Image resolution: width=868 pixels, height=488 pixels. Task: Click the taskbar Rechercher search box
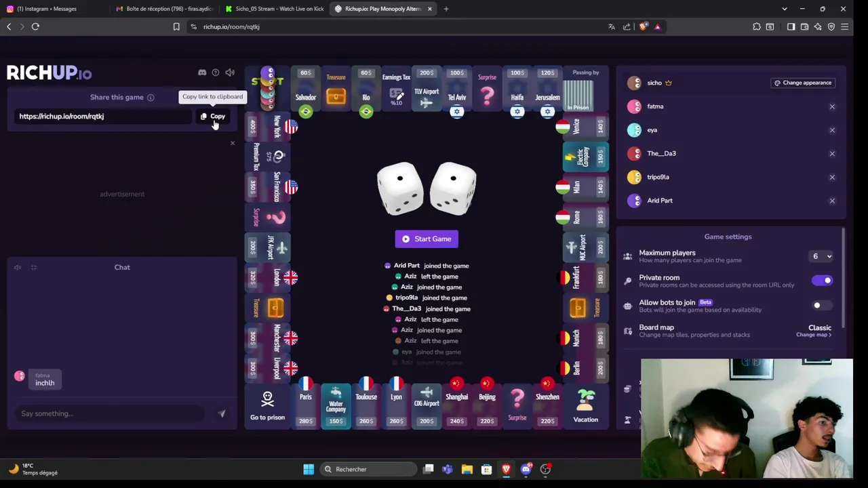pyautogui.click(x=368, y=469)
